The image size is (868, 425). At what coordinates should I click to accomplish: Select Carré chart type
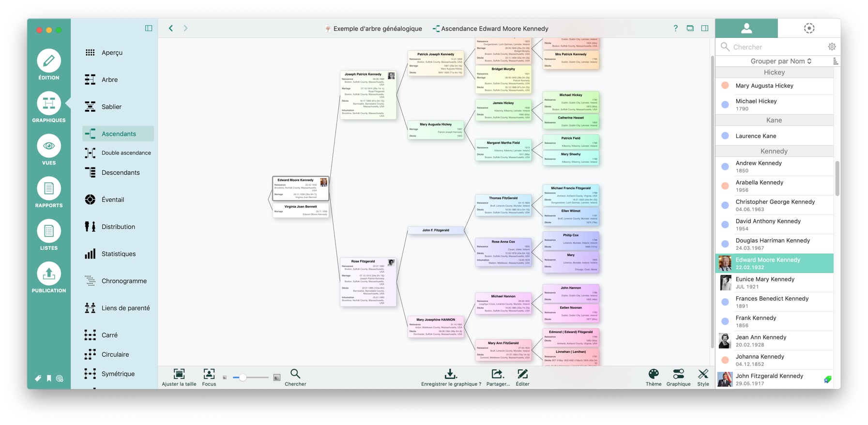tap(118, 335)
